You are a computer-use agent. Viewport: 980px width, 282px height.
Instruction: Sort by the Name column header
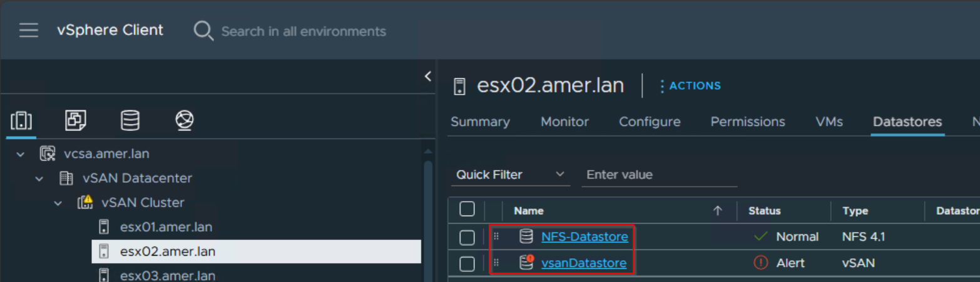click(528, 211)
